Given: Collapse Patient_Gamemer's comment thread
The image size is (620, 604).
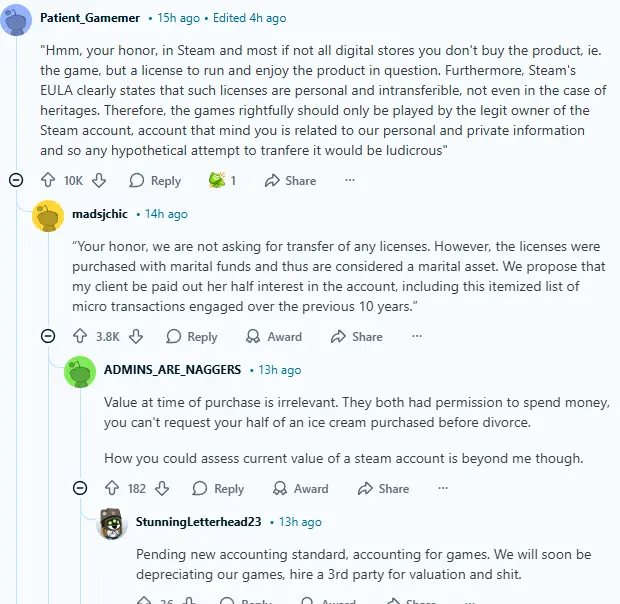Looking at the screenshot, I should [16, 181].
